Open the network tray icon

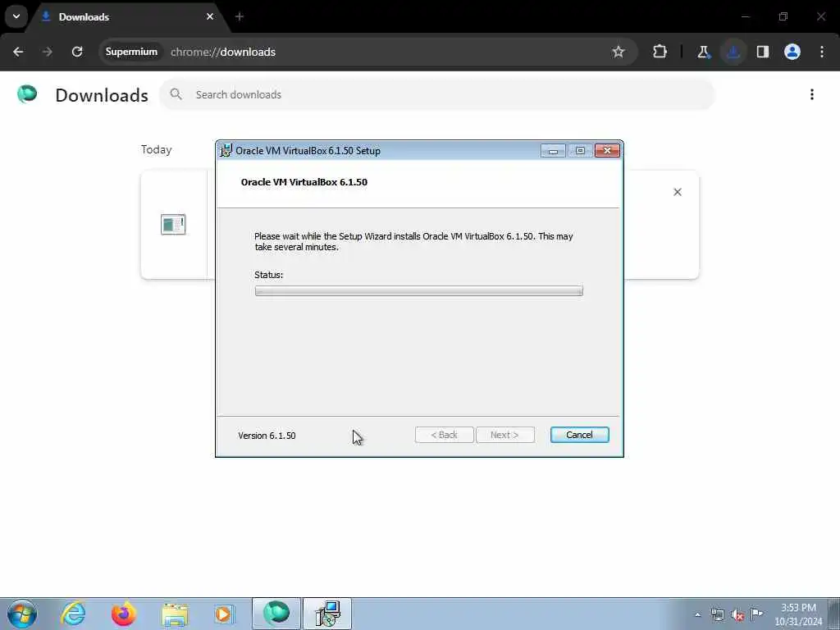point(717,615)
